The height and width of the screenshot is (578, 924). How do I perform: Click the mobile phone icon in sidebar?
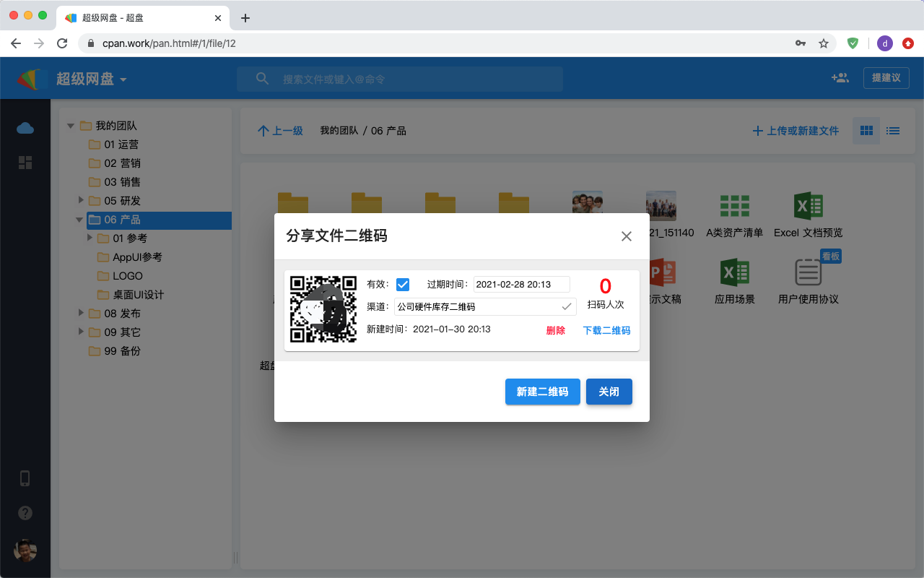[x=25, y=478]
